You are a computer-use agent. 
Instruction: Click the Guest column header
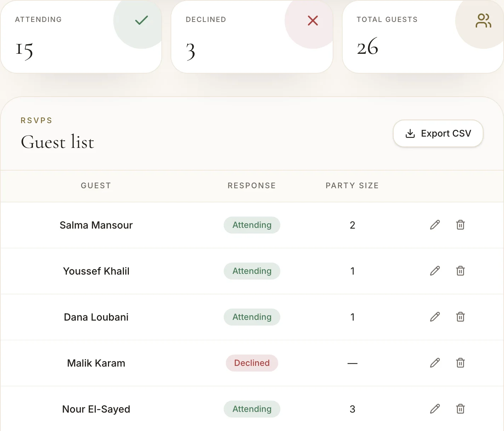[96, 185]
